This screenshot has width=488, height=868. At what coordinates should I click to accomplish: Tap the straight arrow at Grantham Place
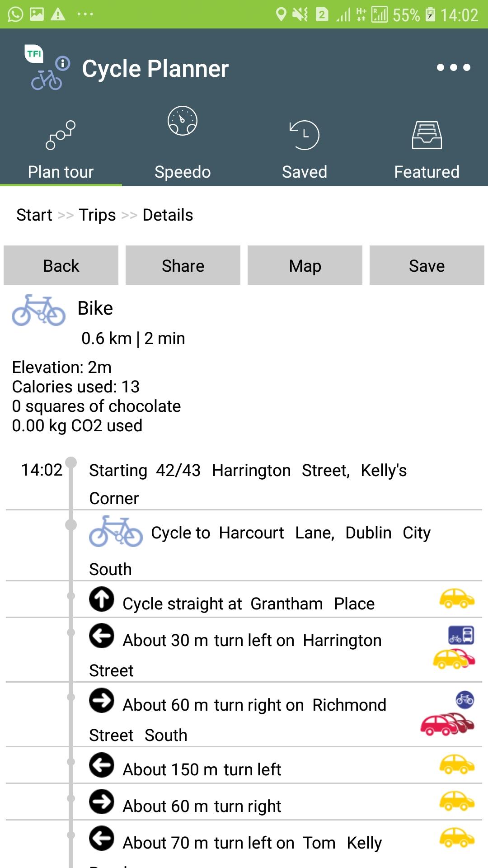tap(102, 599)
